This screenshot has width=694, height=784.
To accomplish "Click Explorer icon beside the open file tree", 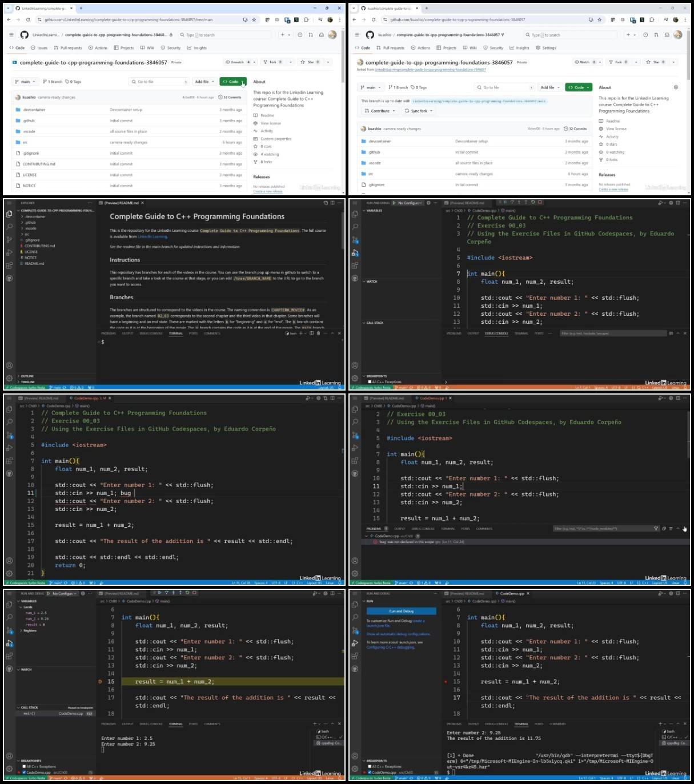I will pyautogui.click(x=9, y=214).
